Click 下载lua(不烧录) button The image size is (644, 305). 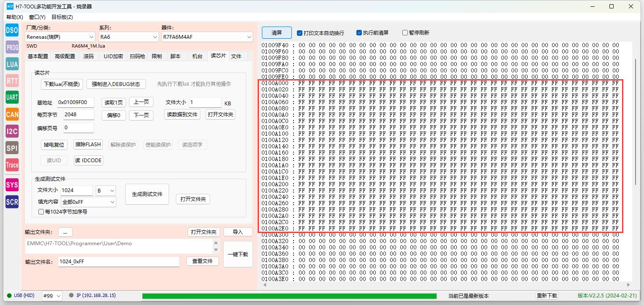62,84
